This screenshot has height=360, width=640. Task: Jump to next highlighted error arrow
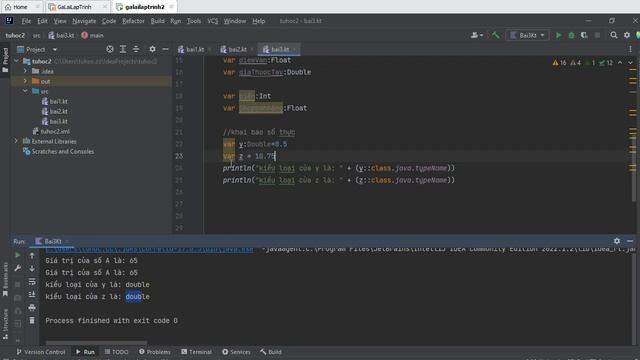[x=630, y=63]
